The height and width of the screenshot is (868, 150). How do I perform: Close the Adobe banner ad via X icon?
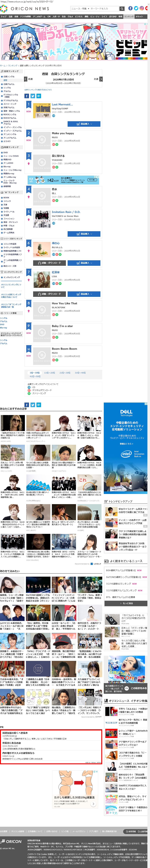click(x=98, y=177)
